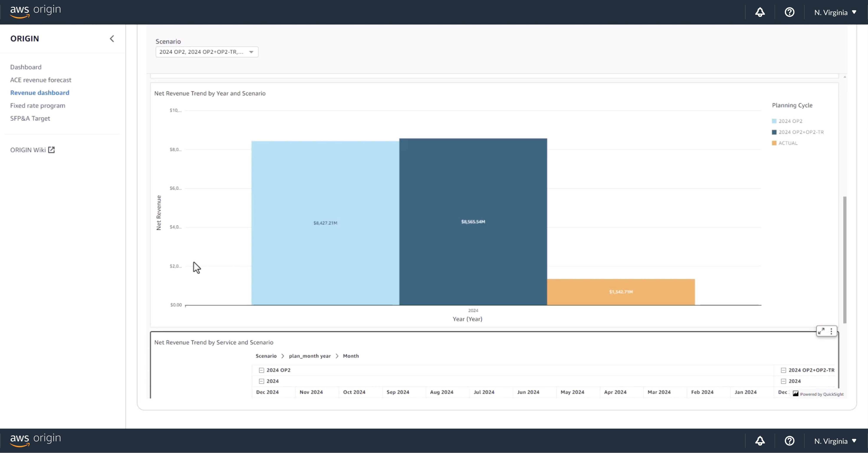Open the SFP&A Target page
This screenshot has width=868, height=453.
click(x=30, y=118)
